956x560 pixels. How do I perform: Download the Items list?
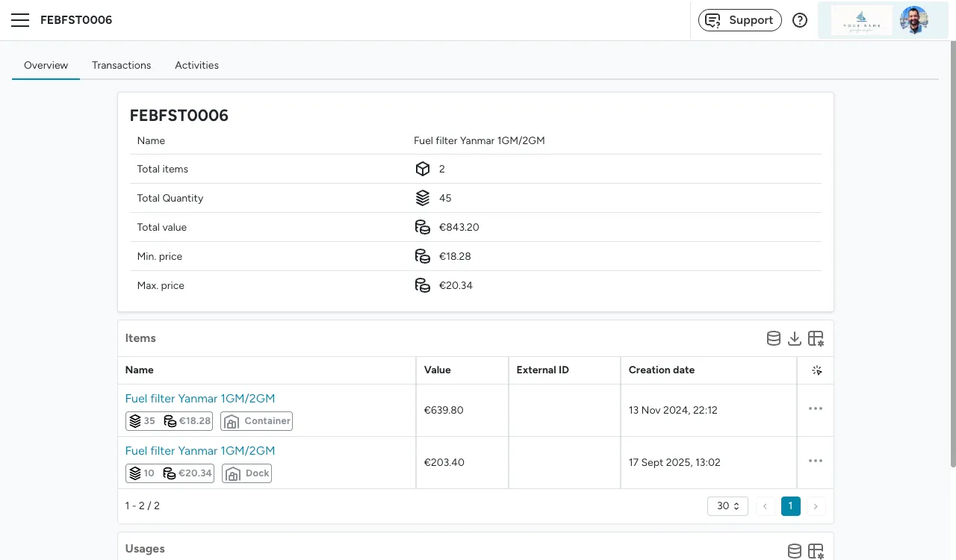(x=795, y=338)
